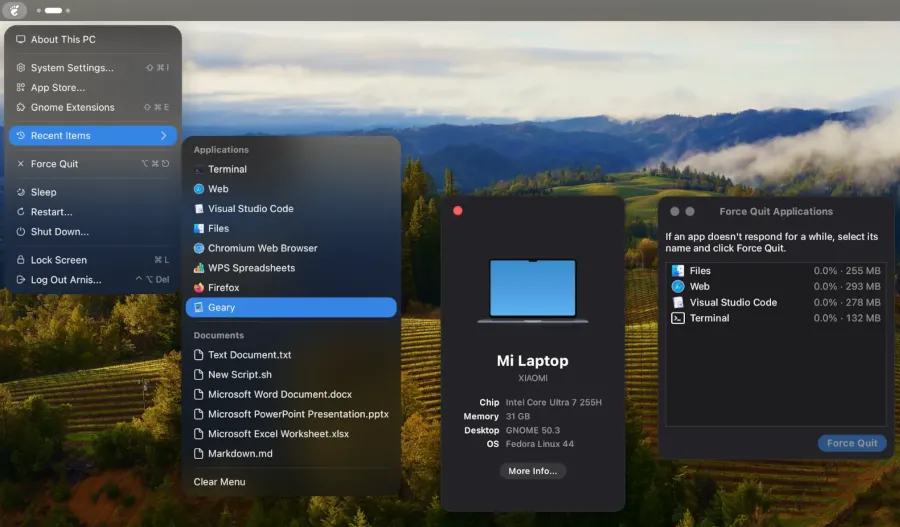Click the file icon beside Text Document.txt
The height and width of the screenshot is (527, 900).
click(x=199, y=355)
